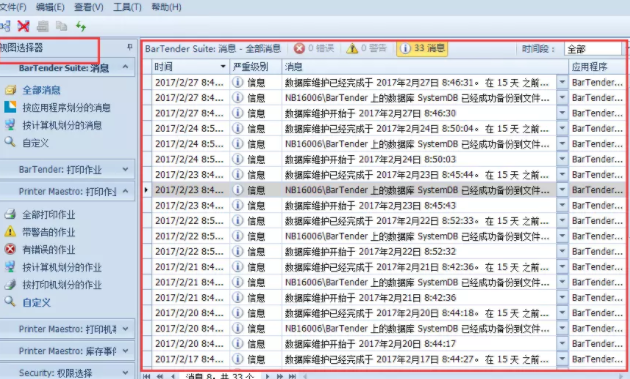This screenshot has height=379, width=630.
Task: Collapse the BarTender Suite: 消息 section
Action: 125,67
